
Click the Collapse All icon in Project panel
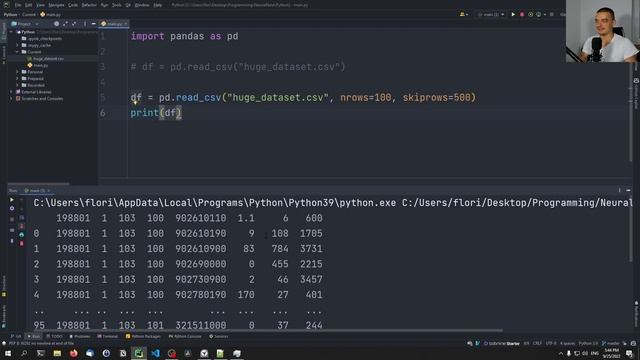point(74,24)
